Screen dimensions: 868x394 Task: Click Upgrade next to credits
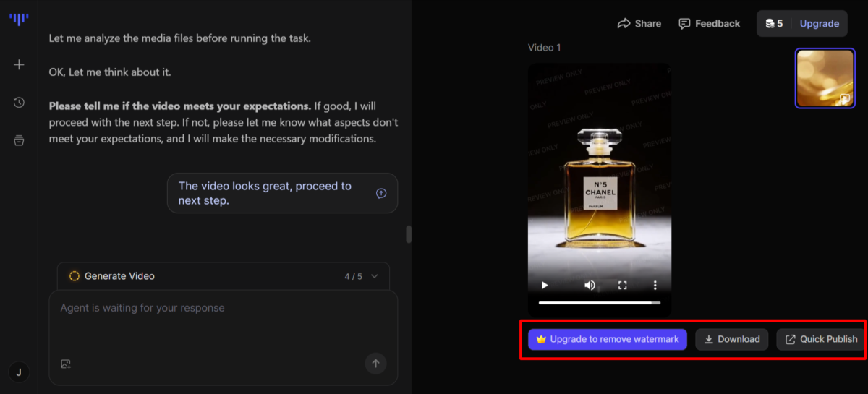[819, 24]
